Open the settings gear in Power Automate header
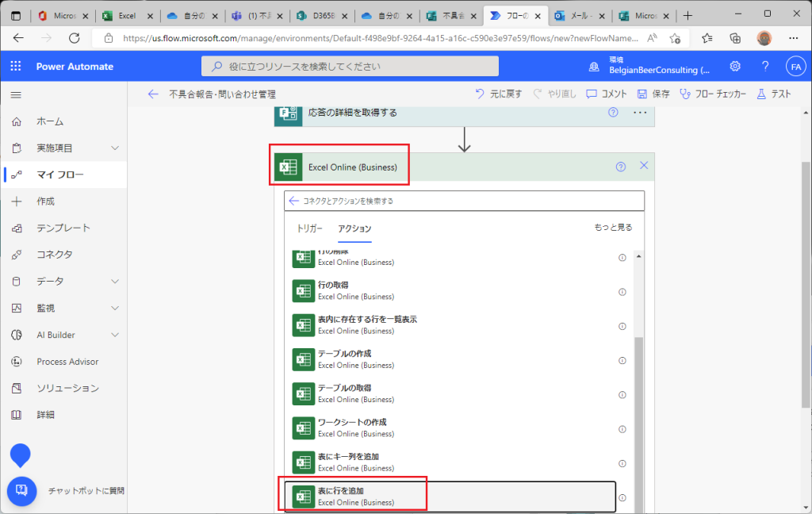Viewport: 812px width, 514px height. (735, 67)
